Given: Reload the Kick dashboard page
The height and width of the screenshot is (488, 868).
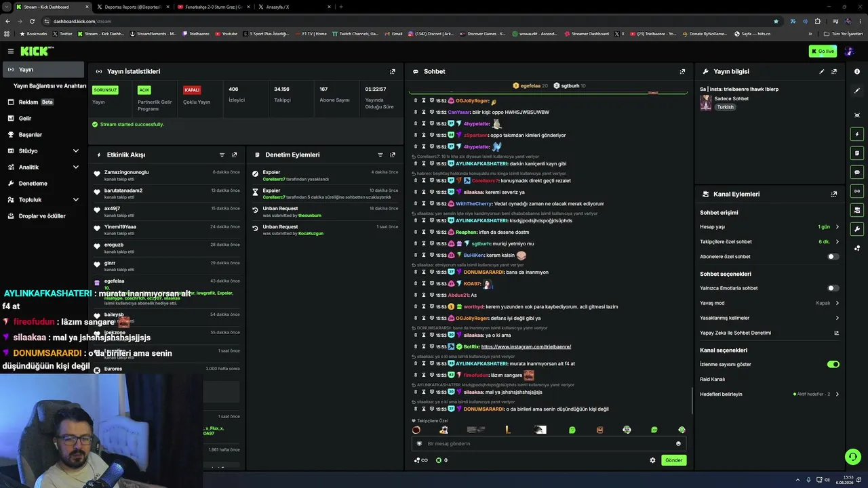Looking at the screenshot, I should (32, 21).
